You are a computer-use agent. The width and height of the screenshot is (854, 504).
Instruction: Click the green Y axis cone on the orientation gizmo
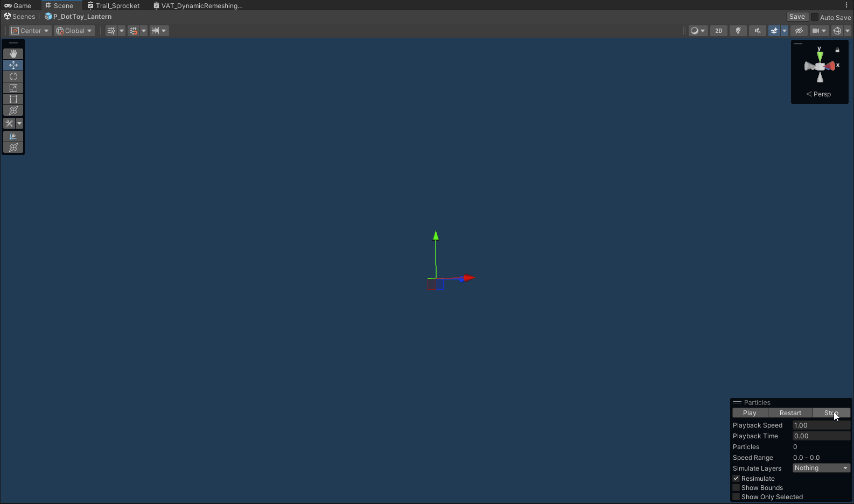click(x=820, y=55)
